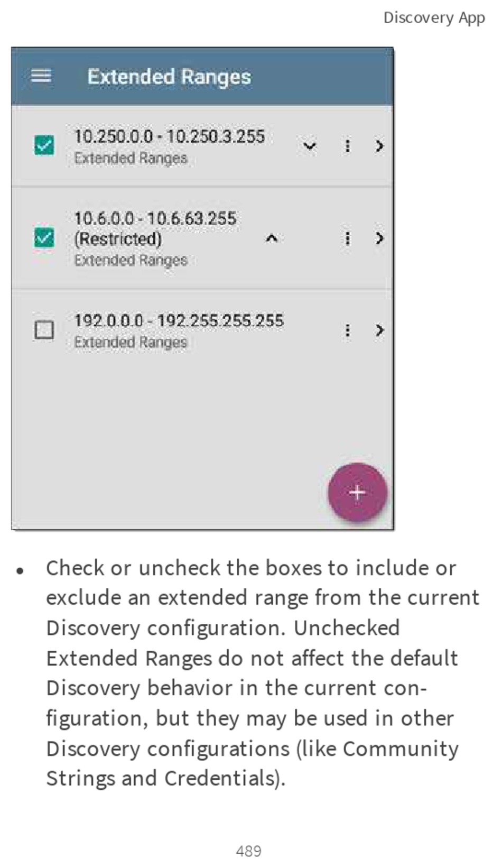Expand the 10.250.0.0 range with down chevron

point(310,146)
